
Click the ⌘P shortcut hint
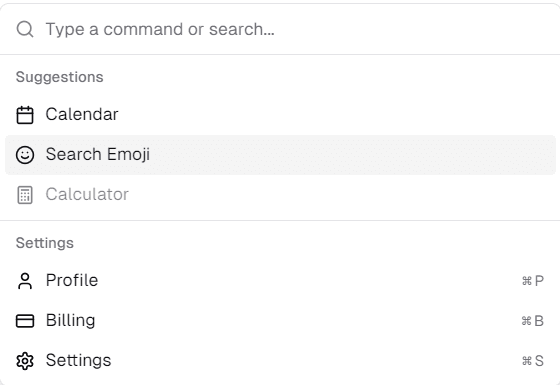[532, 281]
